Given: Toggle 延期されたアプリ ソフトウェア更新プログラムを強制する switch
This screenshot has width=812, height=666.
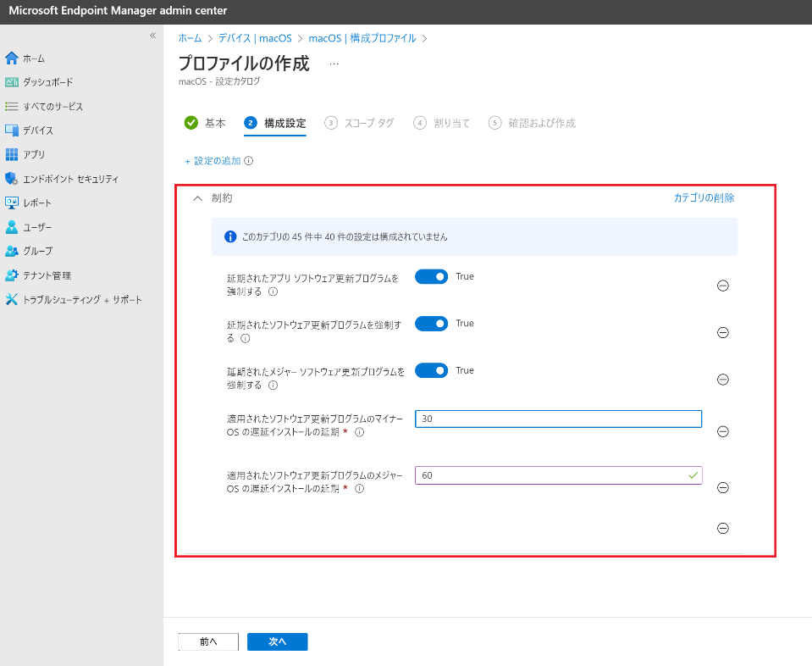Looking at the screenshot, I should pos(431,277).
